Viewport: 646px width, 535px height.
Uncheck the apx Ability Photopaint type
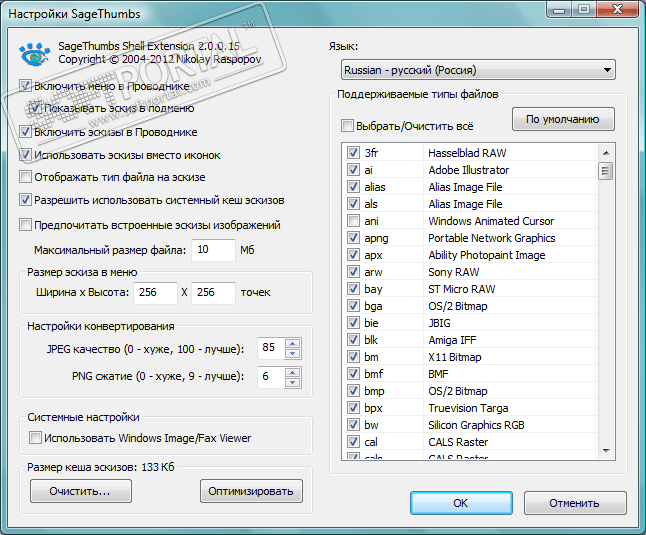click(353, 255)
